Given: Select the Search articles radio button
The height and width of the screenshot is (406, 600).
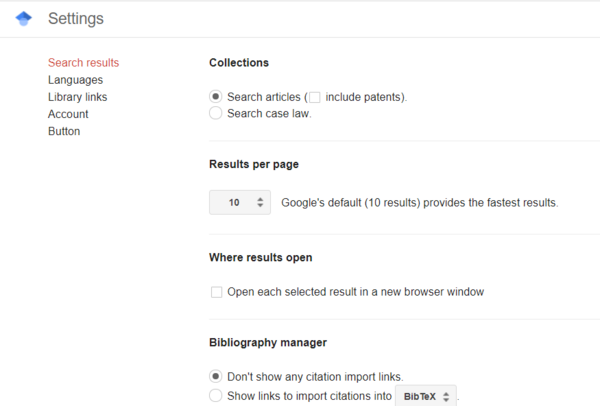Looking at the screenshot, I should [x=215, y=97].
